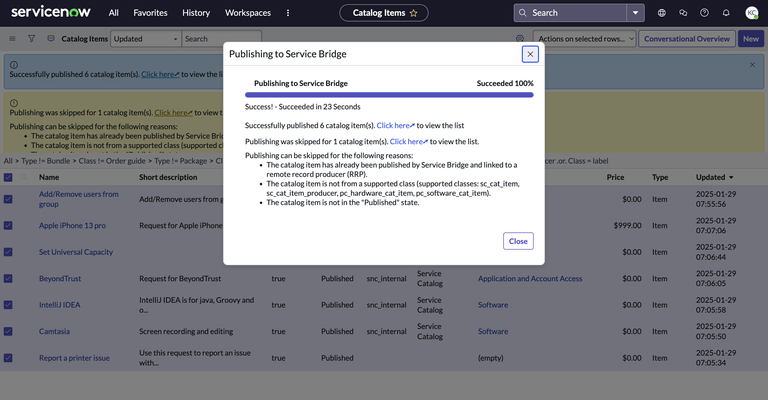The image size is (768, 400).
Task: Click the publishing progress bar
Action: click(389, 95)
